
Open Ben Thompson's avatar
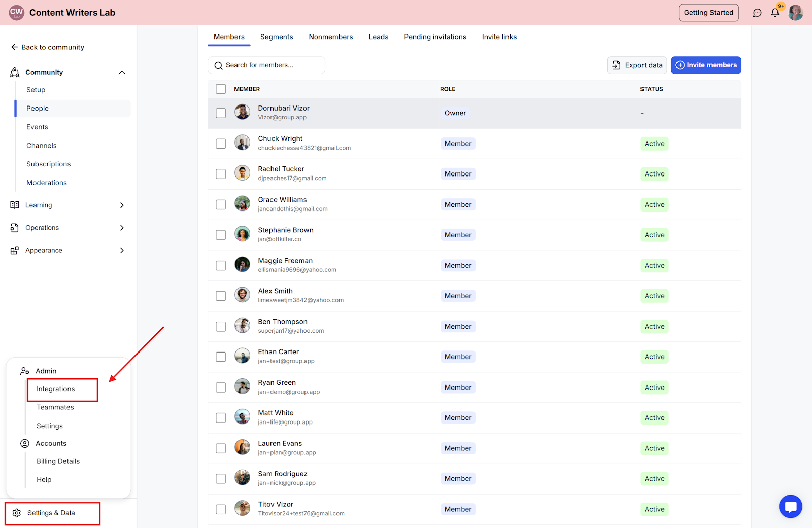243,325
